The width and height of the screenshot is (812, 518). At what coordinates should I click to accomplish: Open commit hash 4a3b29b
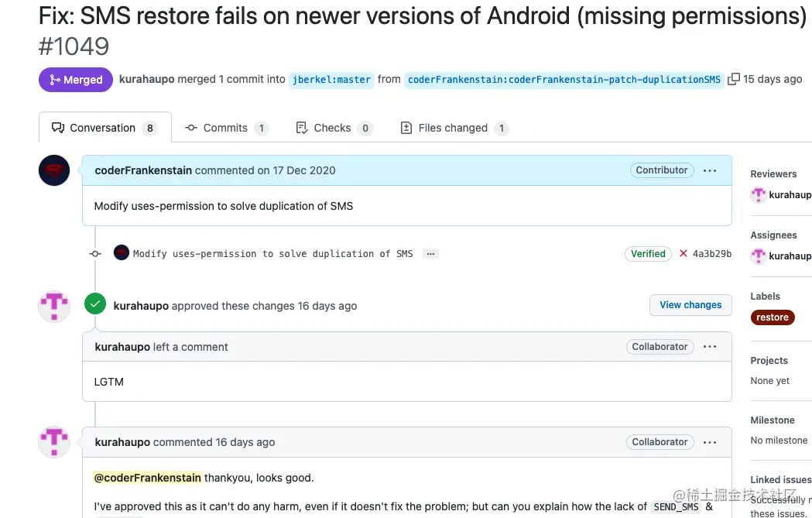coord(712,254)
